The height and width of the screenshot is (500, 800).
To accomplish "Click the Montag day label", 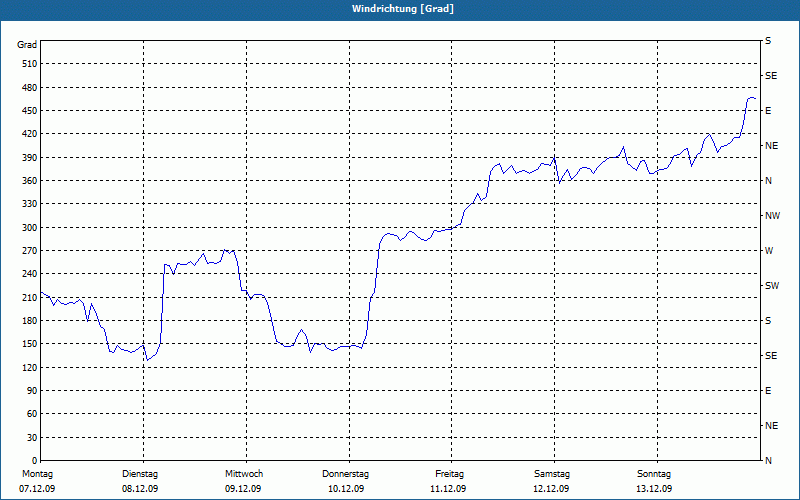I will tap(37, 474).
